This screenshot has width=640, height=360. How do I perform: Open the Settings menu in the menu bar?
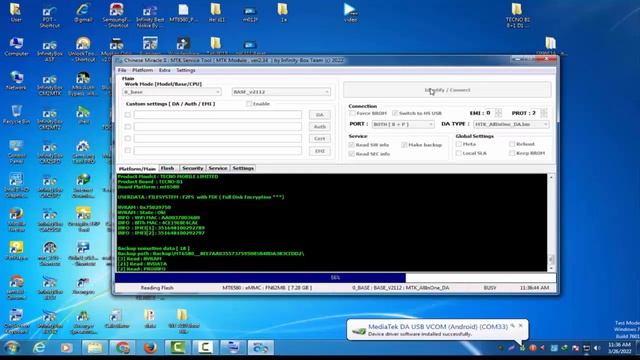[186, 70]
